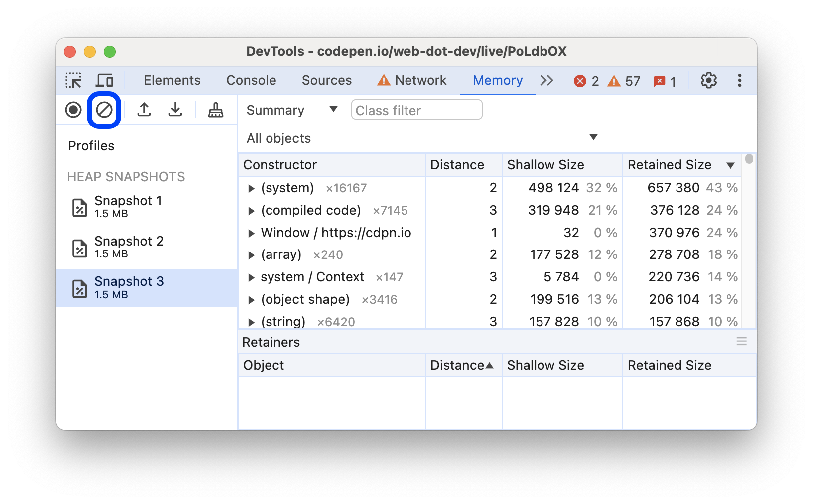Click the collect garbage broom icon
The height and width of the screenshot is (504, 813).
click(215, 110)
